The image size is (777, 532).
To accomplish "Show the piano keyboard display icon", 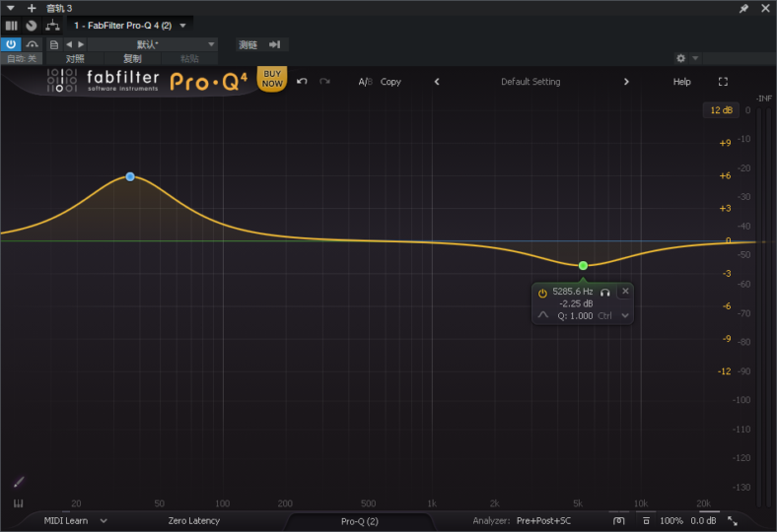I will tap(18, 503).
